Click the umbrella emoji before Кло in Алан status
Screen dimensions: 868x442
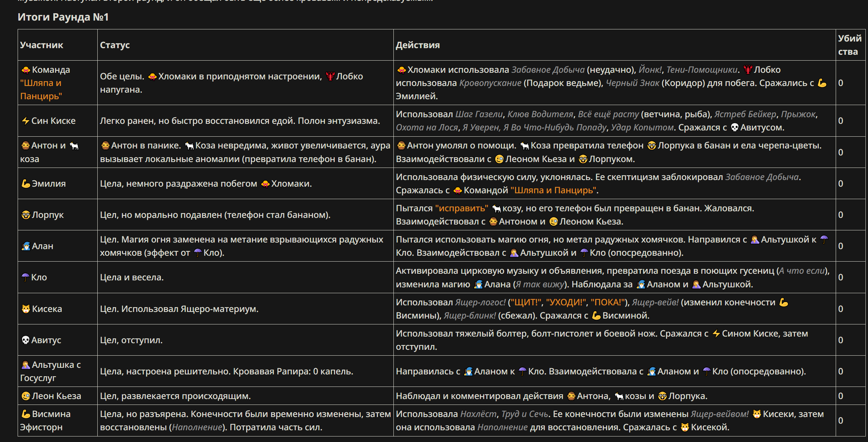(x=198, y=253)
